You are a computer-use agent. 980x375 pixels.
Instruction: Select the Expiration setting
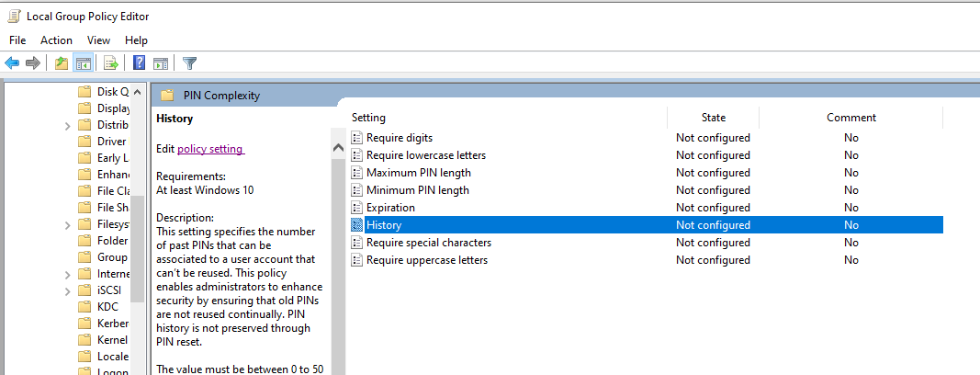click(x=390, y=208)
